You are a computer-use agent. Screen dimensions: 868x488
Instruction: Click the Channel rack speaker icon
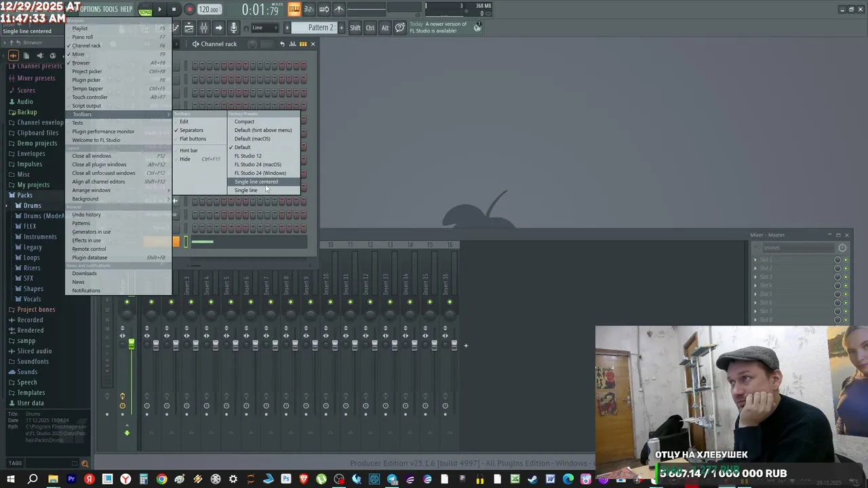(195, 44)
